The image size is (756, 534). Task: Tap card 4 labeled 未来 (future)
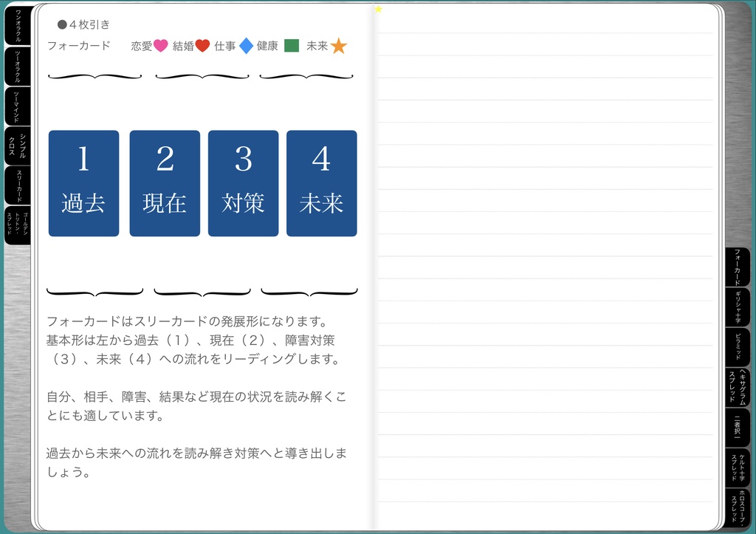(x=320, y=183)
